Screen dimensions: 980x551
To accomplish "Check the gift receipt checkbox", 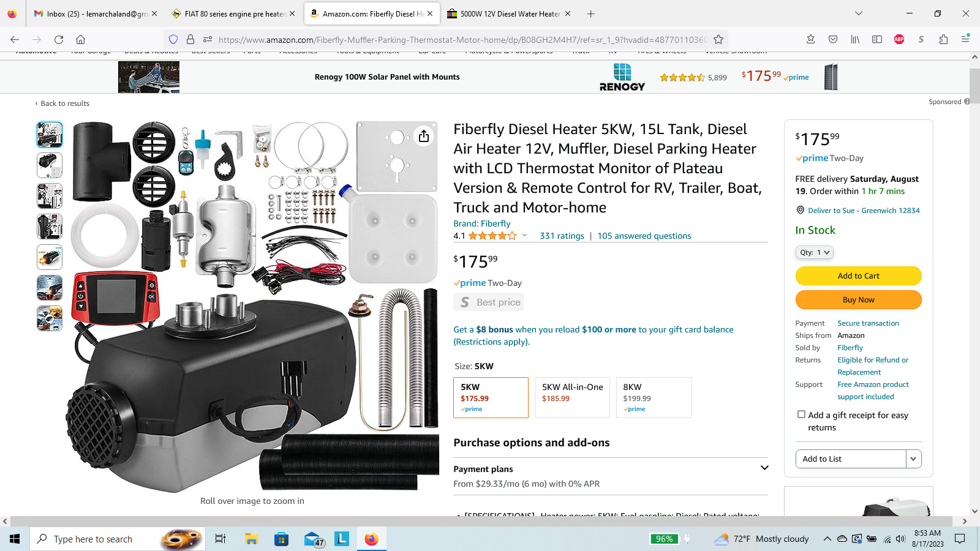I will point(801,414).
